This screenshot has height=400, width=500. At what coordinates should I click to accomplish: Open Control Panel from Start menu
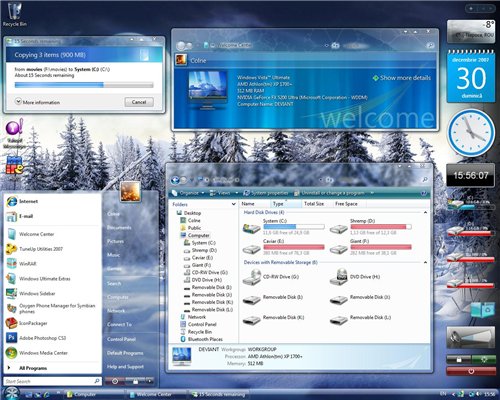click(121, 339)
